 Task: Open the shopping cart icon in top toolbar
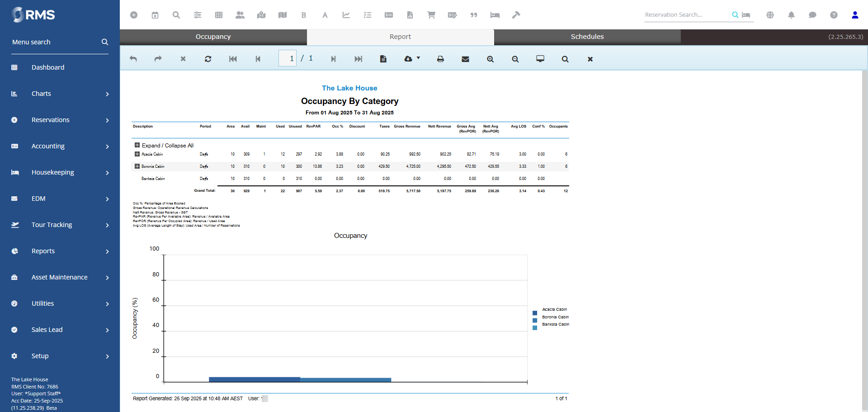pyautogui.click(x=431, y=15)
